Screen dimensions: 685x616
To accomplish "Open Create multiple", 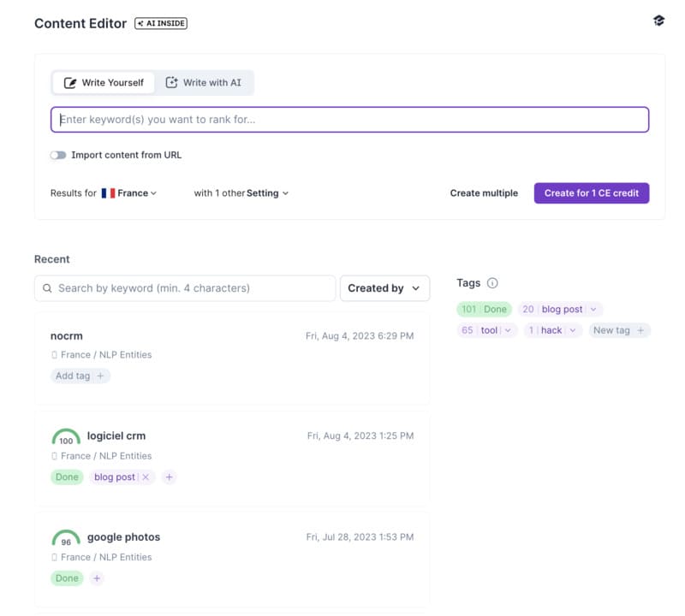I will pos(484,193).
